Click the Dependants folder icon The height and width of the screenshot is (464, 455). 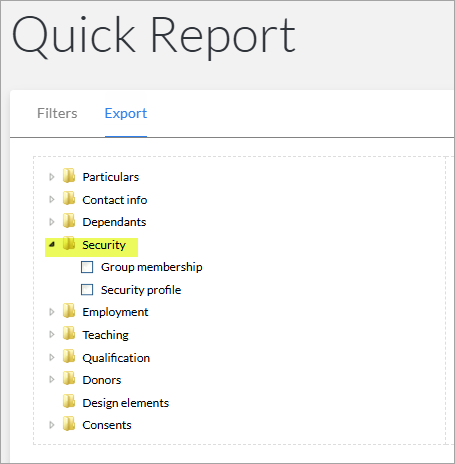pos(69,221)
